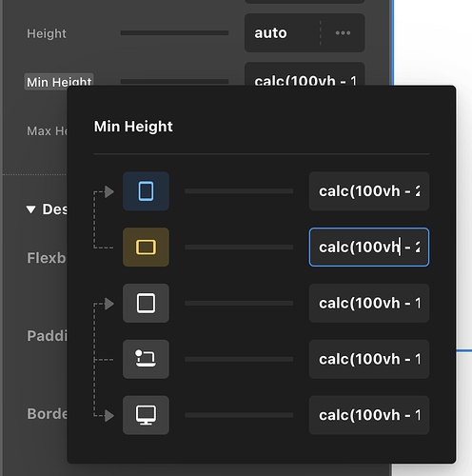Click the arrow pointing to desktop breakpoint

click(109, 415)
